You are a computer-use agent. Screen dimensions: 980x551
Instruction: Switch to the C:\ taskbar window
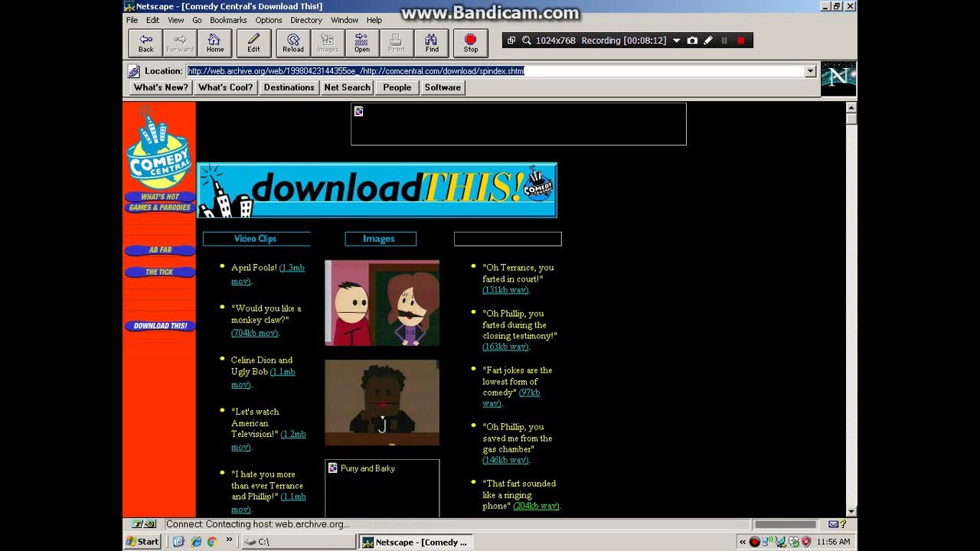pyautogui.click(x=299, y=542)
